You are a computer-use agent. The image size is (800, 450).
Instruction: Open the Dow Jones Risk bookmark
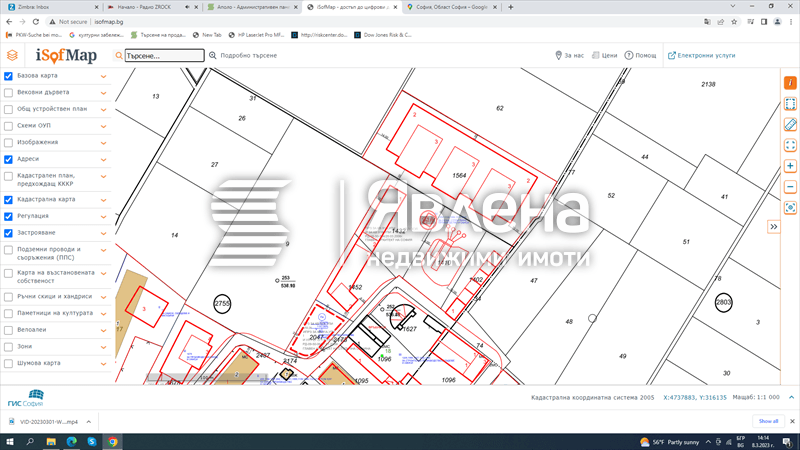[x=383, y=35]
